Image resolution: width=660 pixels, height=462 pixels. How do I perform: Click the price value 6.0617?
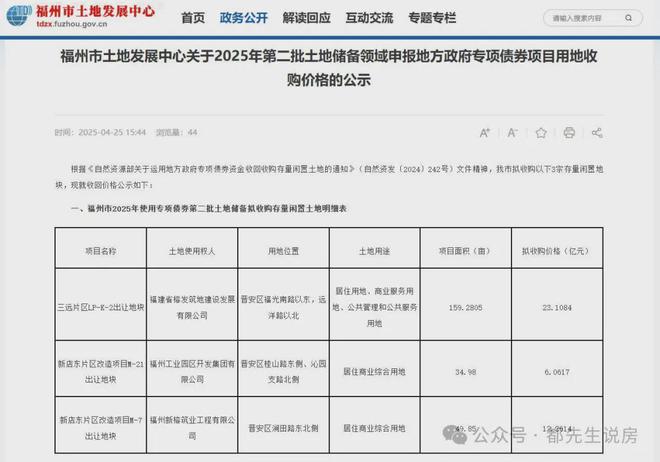pyautogui.click(x=557, y=372)
